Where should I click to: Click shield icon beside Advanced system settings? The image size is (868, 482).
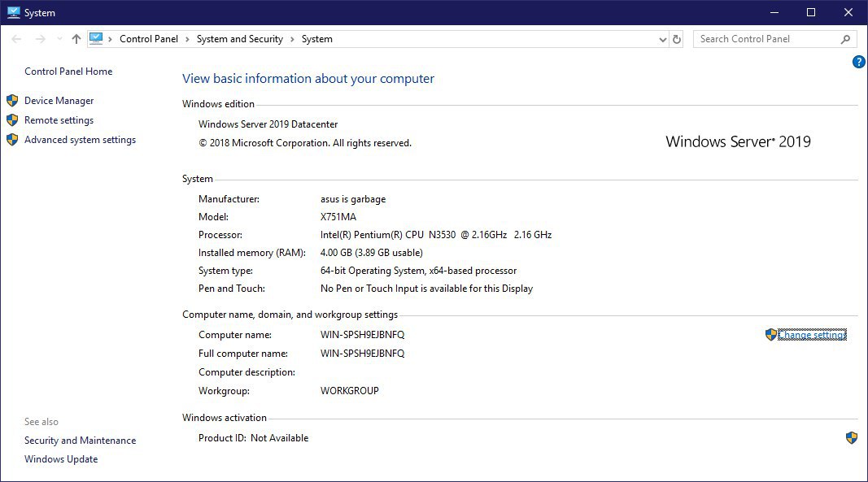tap(12, 140)
